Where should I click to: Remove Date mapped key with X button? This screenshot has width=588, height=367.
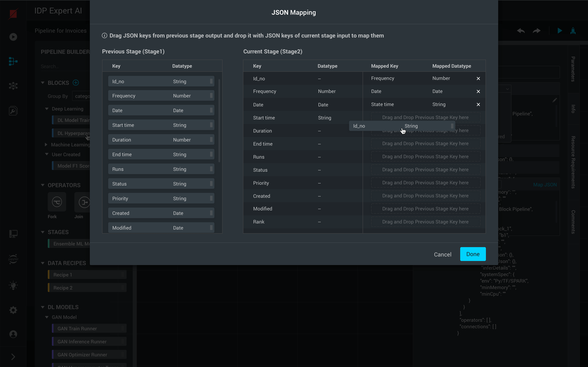[x=478, y=91]
